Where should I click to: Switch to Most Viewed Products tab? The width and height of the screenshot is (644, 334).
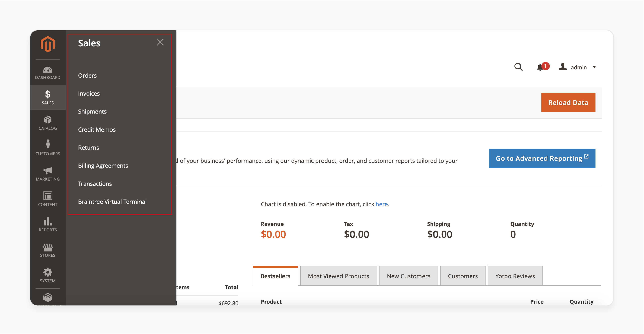tap(339, 276)
